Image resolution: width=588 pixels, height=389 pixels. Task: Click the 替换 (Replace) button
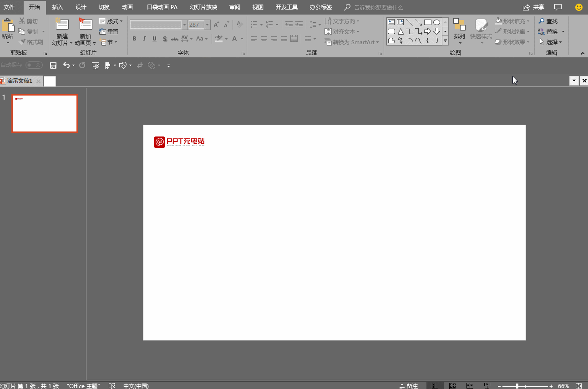(x=548, y=31)
